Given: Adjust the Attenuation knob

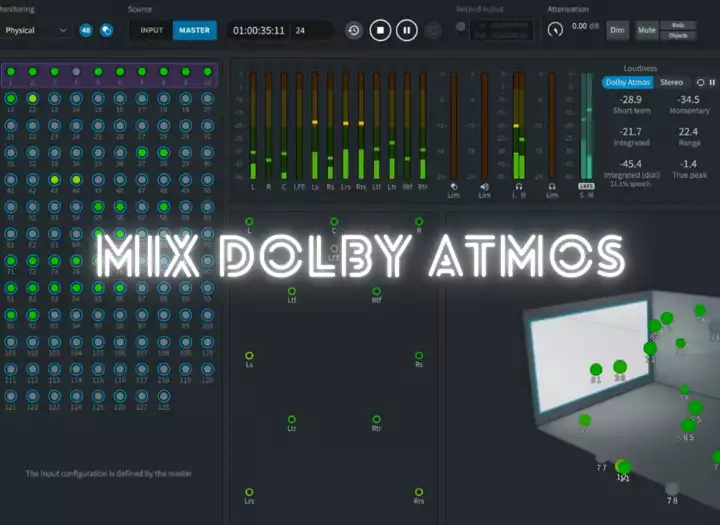Looking at the screenshot, I should (x=555, y=30).
